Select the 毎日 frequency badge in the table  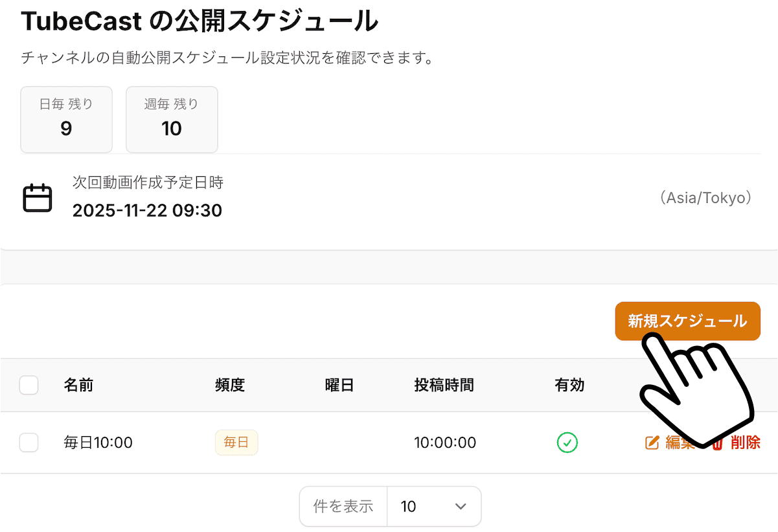click(x=236, y=443)
